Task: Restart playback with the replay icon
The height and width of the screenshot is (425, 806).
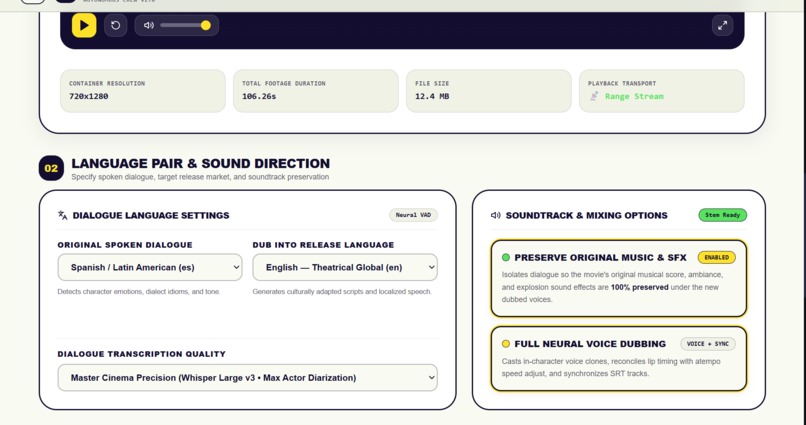Action: point(116,25)
